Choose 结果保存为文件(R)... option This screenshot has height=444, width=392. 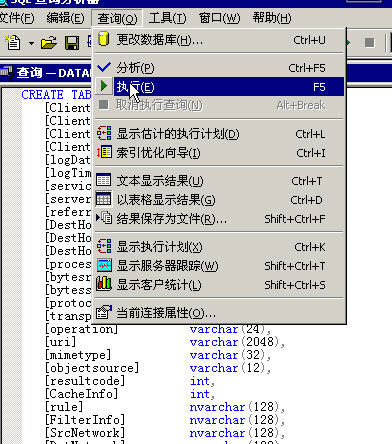pos(219,219)
